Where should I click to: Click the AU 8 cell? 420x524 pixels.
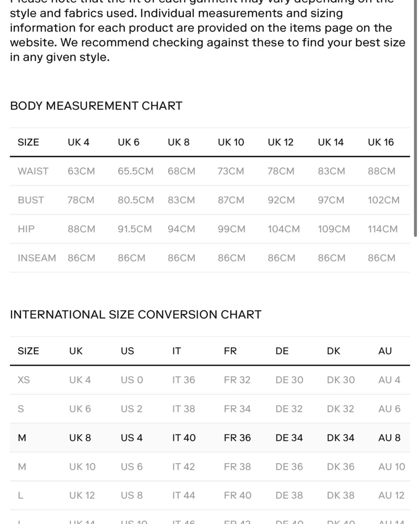tap(389, 438)
